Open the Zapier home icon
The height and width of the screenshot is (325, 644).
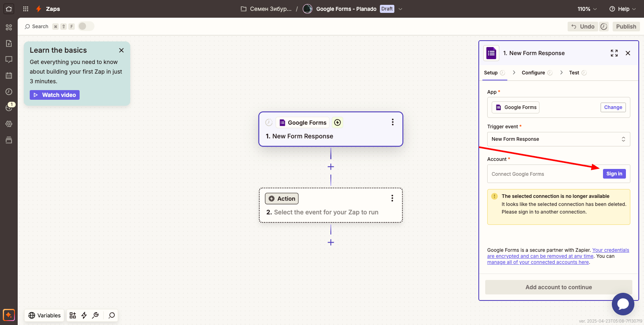[9, 9]
